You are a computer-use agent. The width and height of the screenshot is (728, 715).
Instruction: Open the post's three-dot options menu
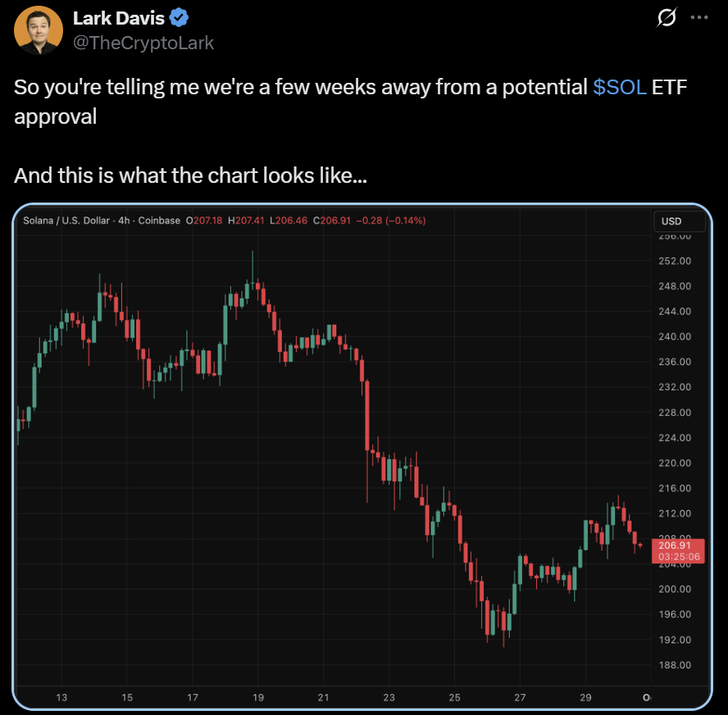click(x=699, y=16)
